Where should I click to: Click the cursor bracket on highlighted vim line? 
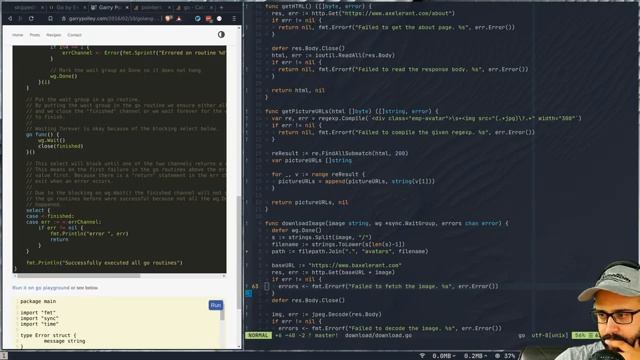267,286
